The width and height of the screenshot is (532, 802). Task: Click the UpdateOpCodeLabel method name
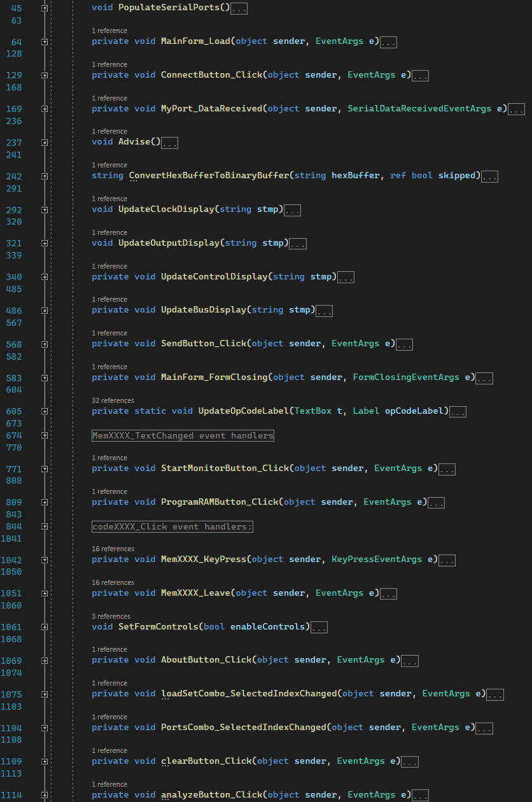[x=244, y=411]
